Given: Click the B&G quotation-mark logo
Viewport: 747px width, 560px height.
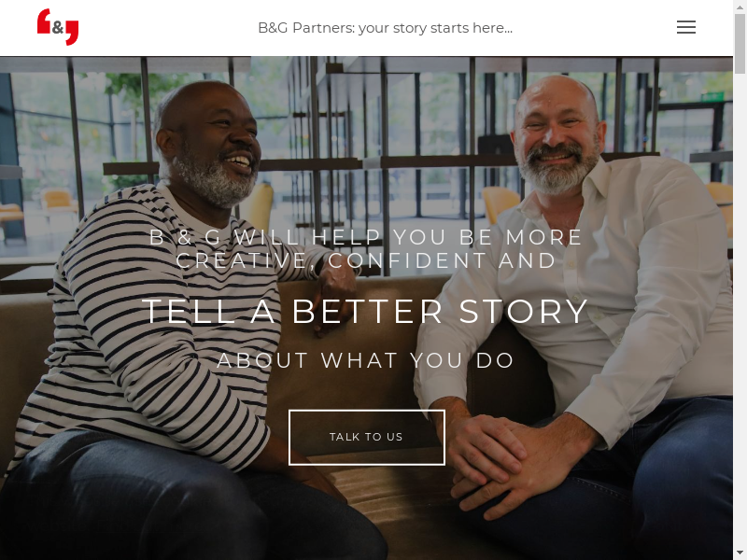Looking at the screenshot, I should (58, 27).
